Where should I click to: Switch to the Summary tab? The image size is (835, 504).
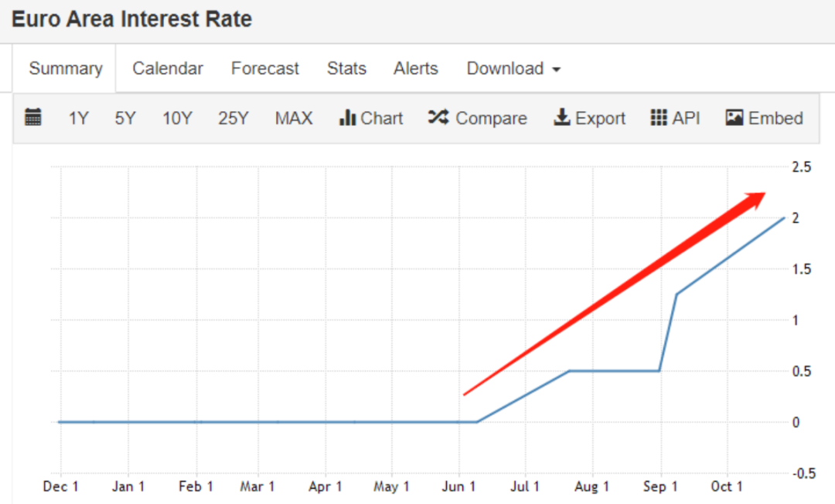point(66,68)
